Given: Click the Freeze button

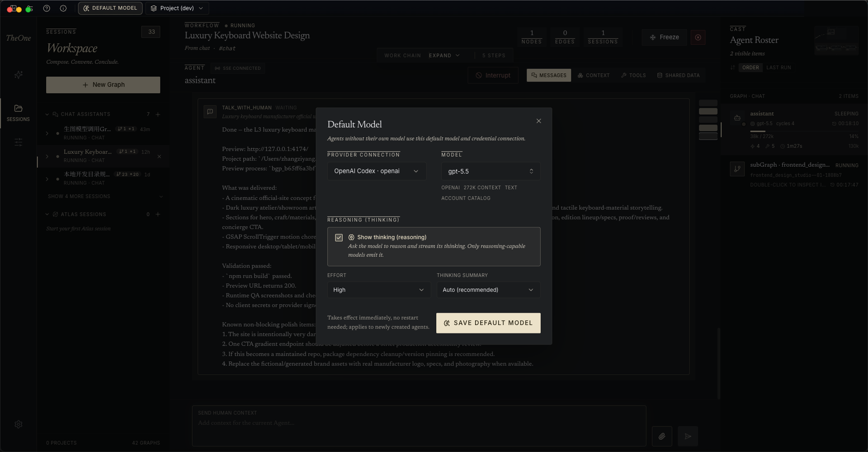Looking at the screenshot, I should click(x=664, y=37).
